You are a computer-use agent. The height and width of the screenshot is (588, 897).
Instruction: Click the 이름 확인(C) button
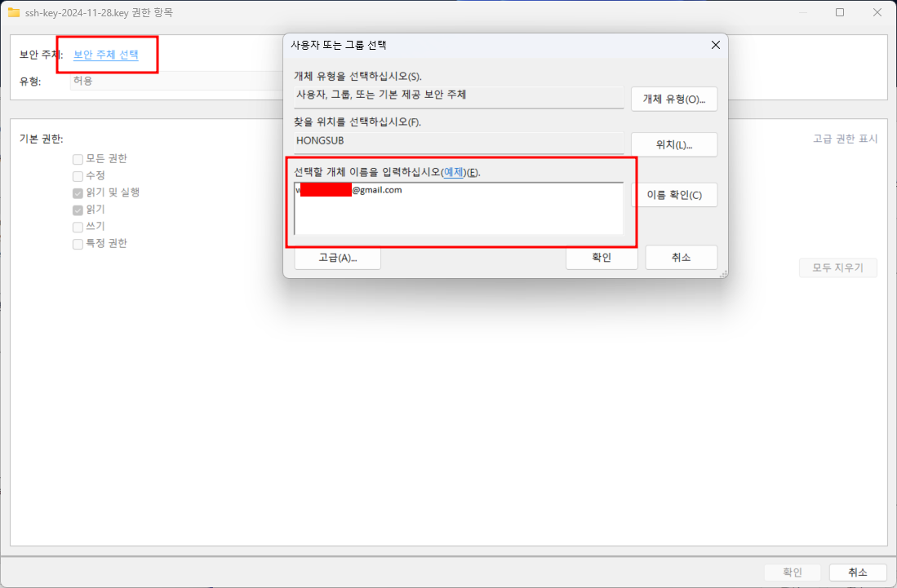click(x=674, y=195)
